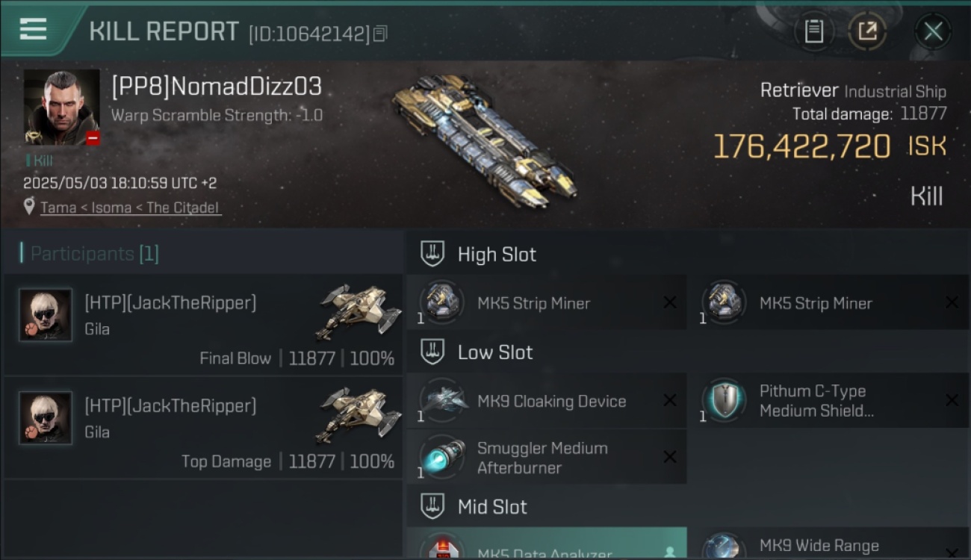
Task: Click the Pithum C-Type Medium Shield icon
Action: click(x=722, y=400)
